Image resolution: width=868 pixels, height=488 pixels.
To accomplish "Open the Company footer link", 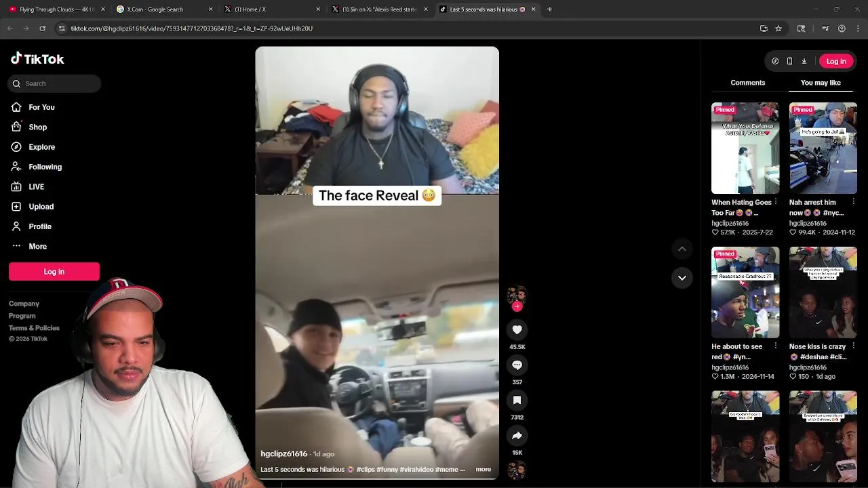I will tap(24, 304).
